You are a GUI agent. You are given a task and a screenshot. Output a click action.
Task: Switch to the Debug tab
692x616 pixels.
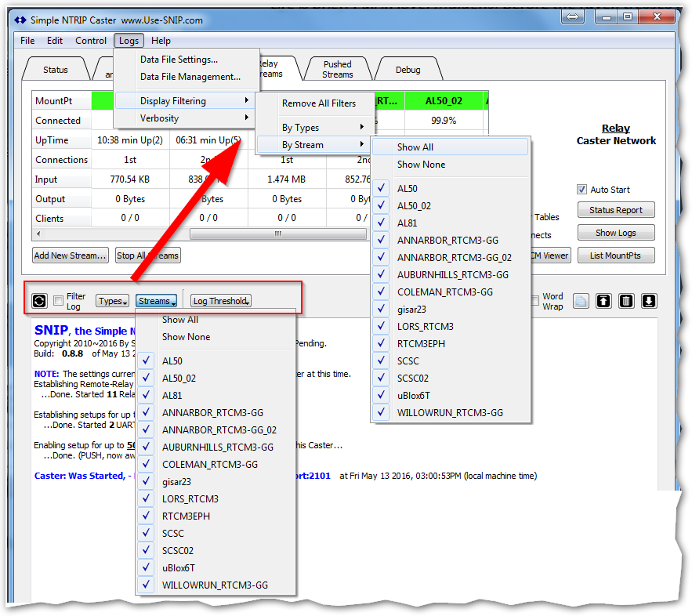click(x=408, y=70)
